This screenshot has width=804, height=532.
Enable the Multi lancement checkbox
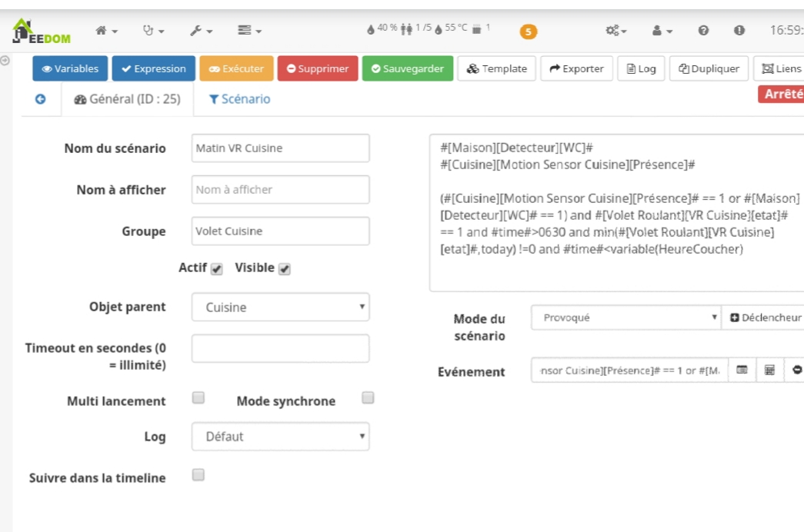(x=198, y=398)
